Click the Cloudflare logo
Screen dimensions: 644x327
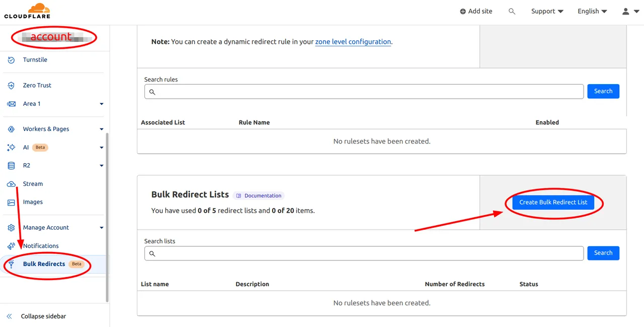27,11
